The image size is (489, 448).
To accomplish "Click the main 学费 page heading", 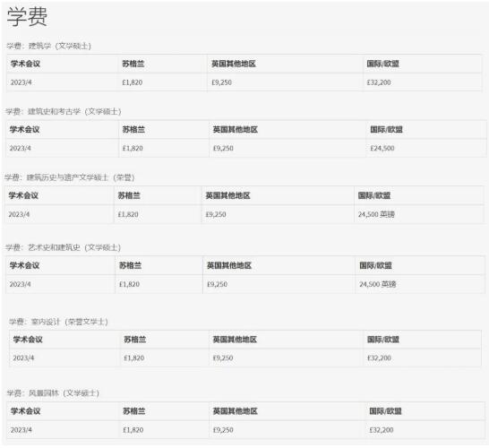I will (27, 17).
